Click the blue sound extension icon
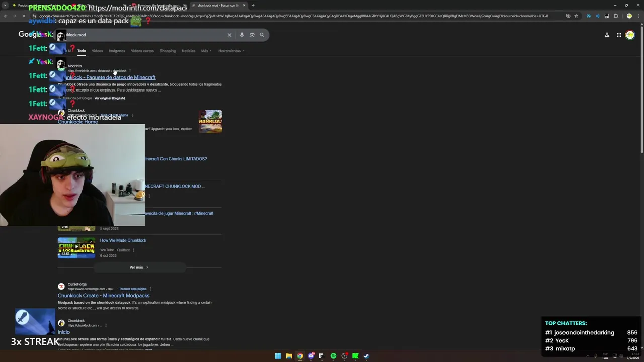Screen dimensions: 644x362 click(598, 16)
